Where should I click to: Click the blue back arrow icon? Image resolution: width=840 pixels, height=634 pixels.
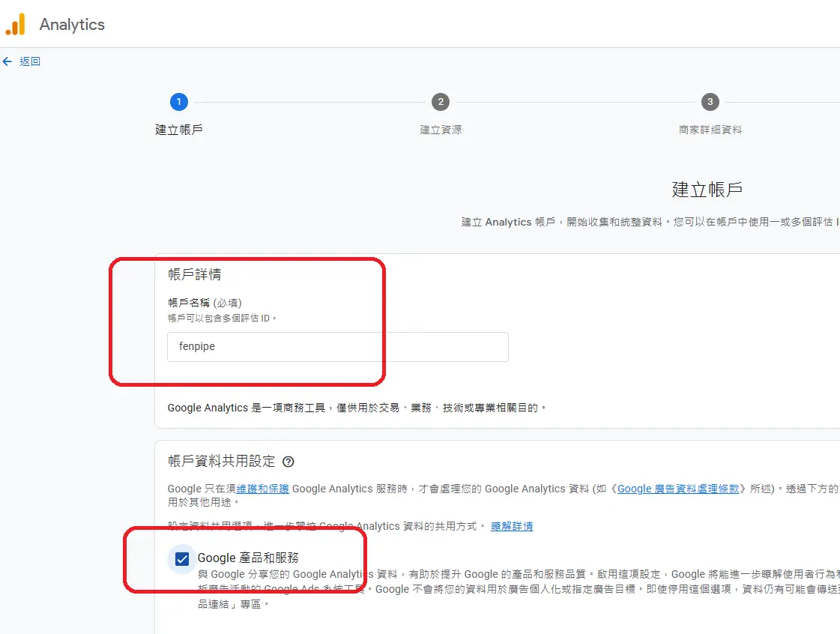coord(7,61)
